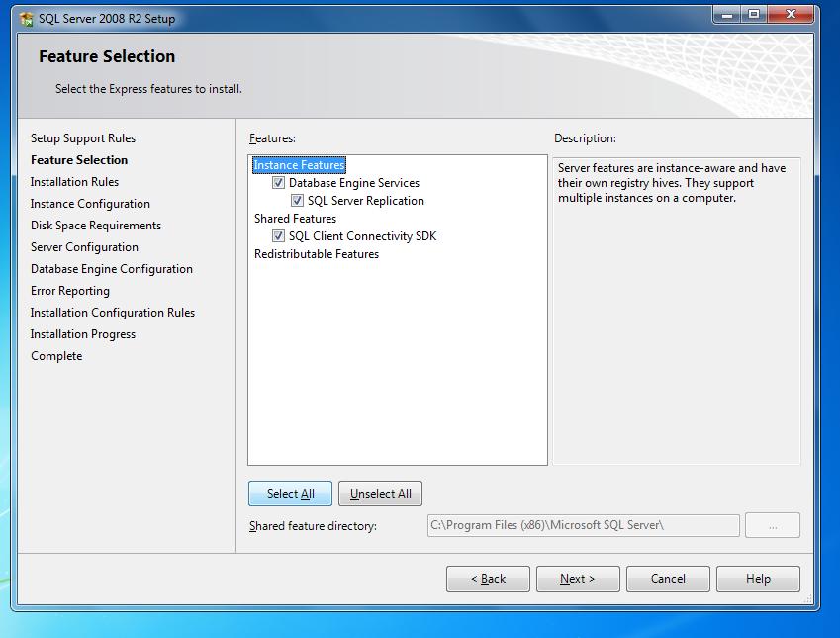Click Database Engine Configuration step
Screen dimensions: 840x638
[112, 269]
